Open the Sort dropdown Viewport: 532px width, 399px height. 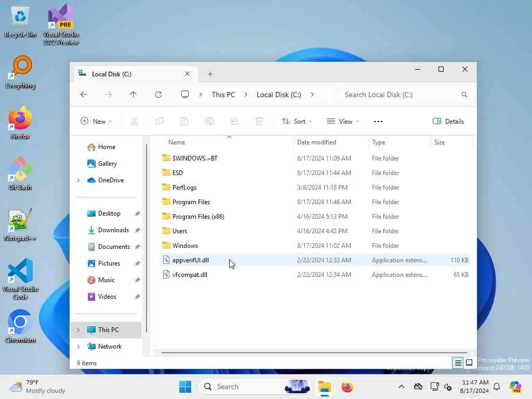pos(297,121)
